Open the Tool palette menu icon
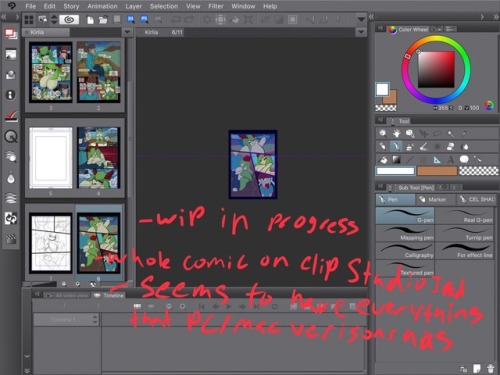This screenshot has width=500, height=375. point(380,120)
